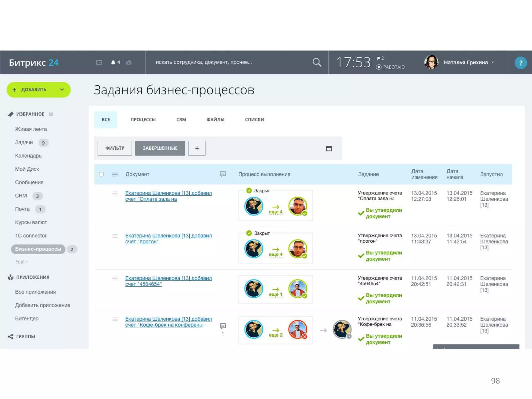Viewport: 532px width, 399px height.
Task: Click the table columns settings icon in header row
Action: click(115, 174)
